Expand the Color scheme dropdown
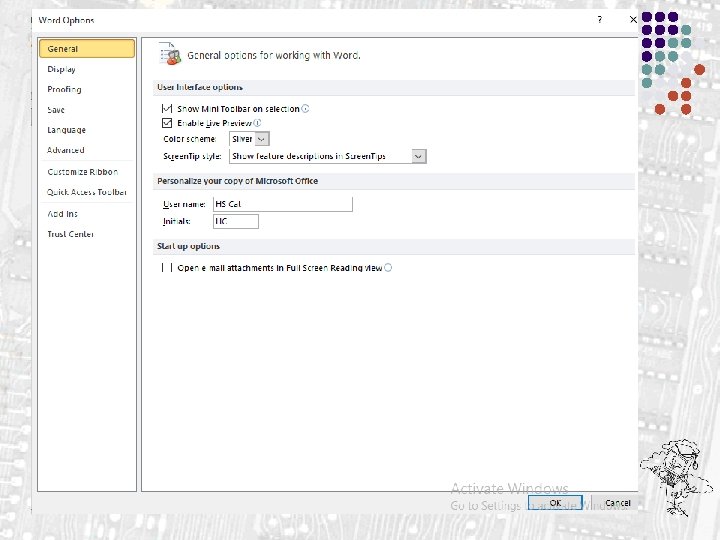 point(261,139)
